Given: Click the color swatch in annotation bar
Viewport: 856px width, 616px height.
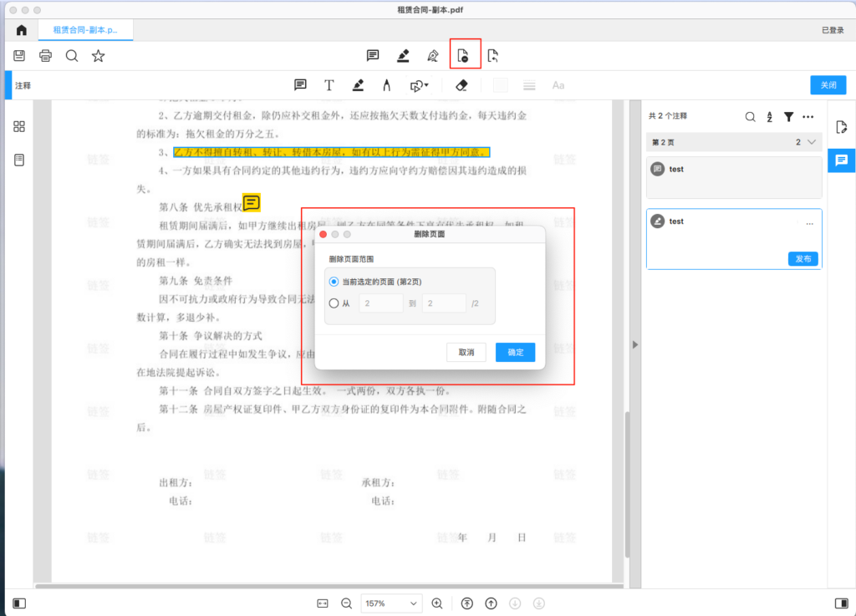Looking at the screenshot, I should point(500,85).
